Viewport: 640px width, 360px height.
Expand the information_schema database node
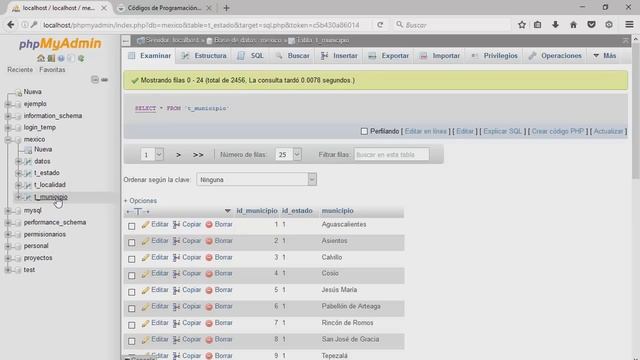coord(8,116)
